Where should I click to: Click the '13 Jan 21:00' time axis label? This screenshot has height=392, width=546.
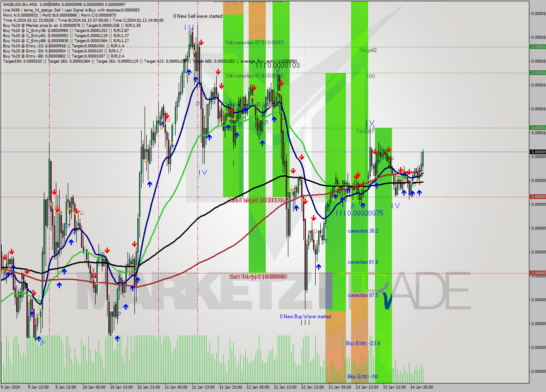click(394, 387)
